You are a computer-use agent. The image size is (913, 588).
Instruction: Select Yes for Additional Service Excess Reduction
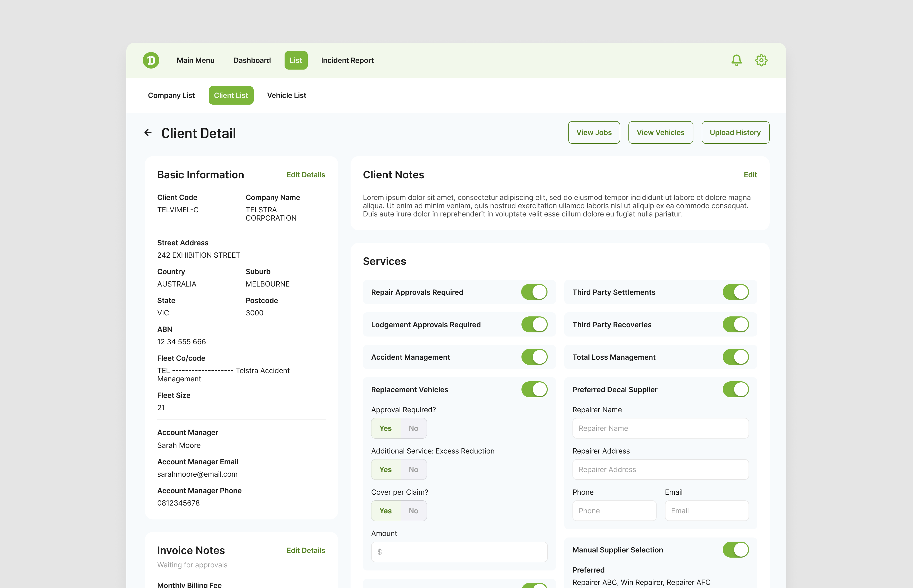coord(386,470)
